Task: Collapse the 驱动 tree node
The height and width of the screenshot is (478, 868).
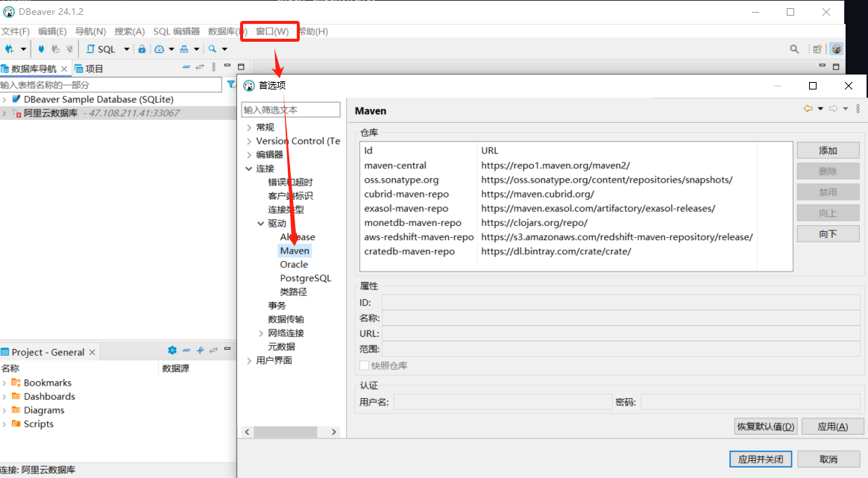Action: (261, 223)
